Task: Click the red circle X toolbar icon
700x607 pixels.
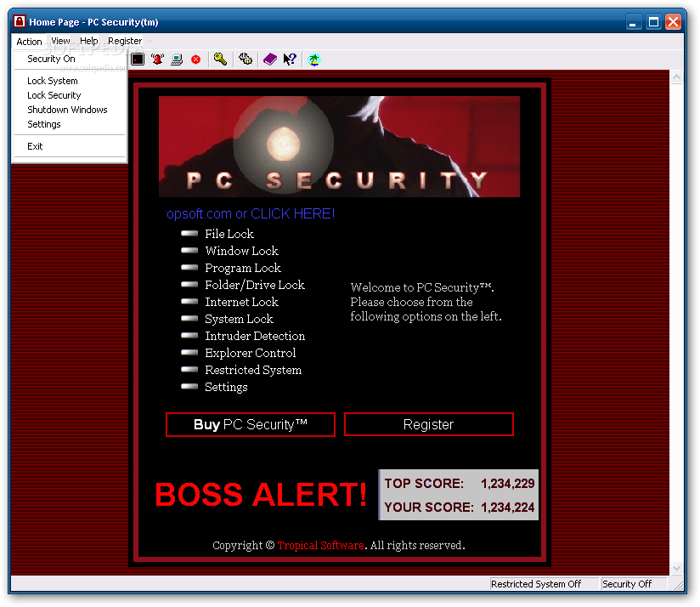Action: coord(196,60)
